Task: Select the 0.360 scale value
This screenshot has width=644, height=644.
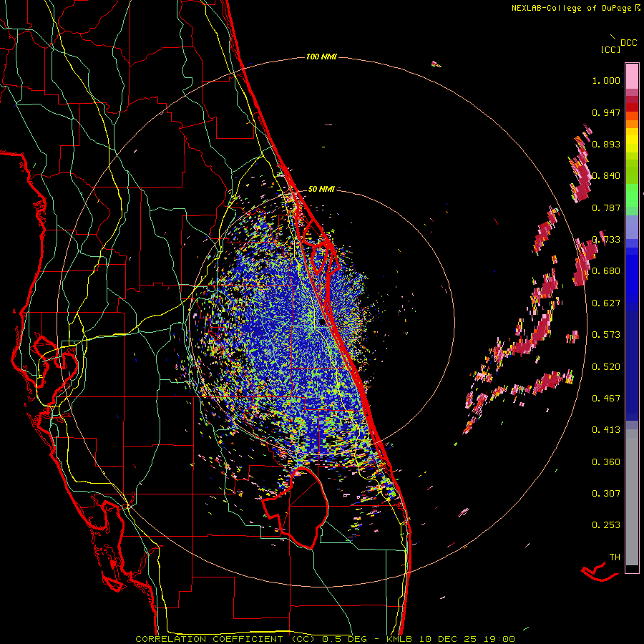Action: coord(606,462)
